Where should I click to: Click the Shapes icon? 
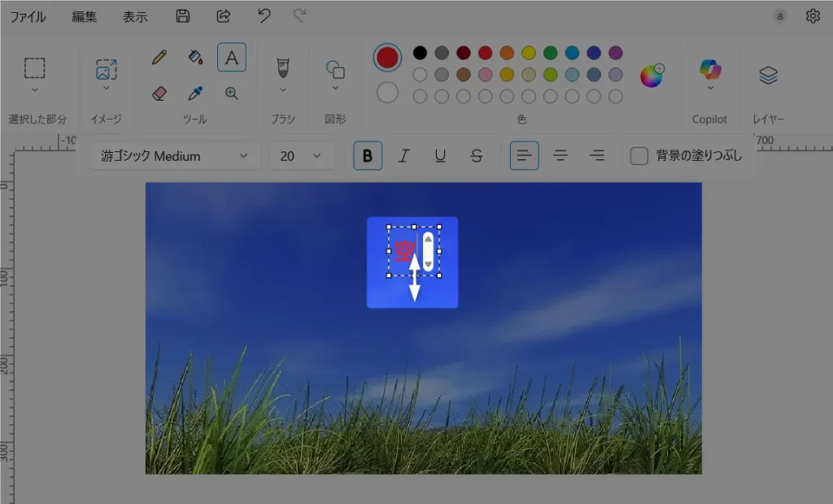335,69
